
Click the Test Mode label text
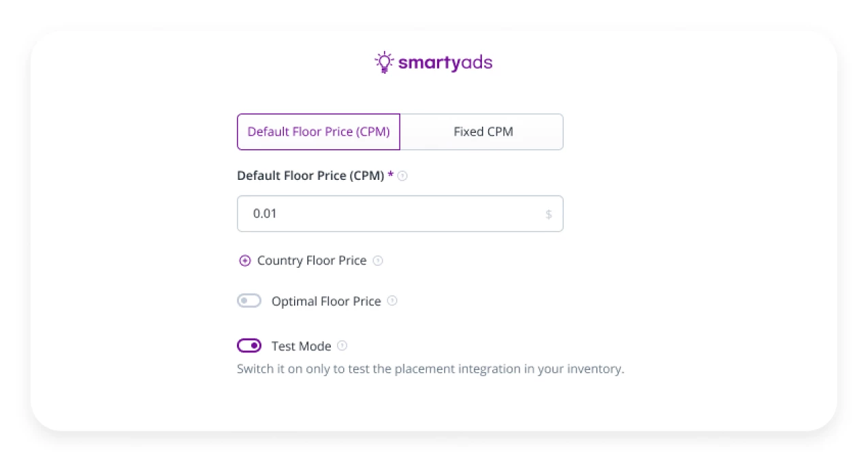click(x=301, y=345)
